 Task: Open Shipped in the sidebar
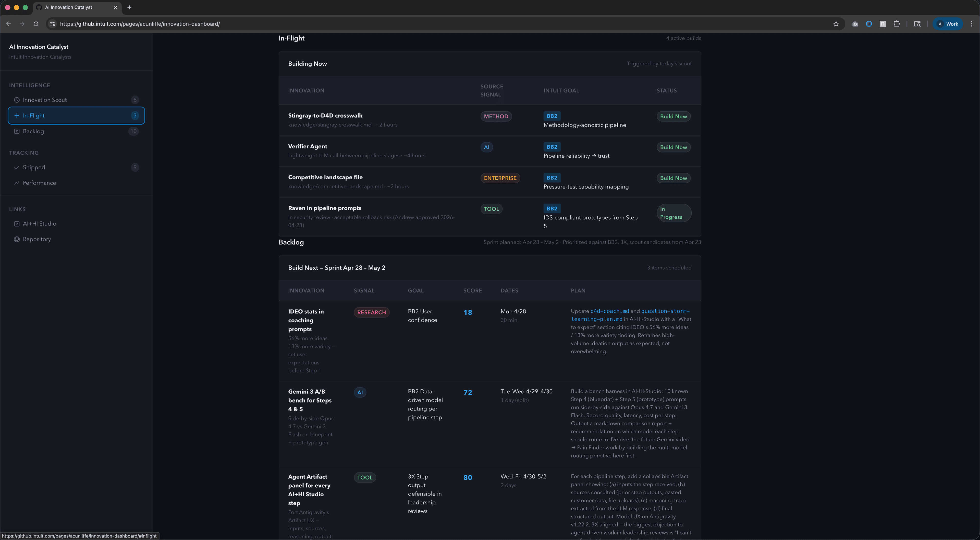click(x=76, y=167)
